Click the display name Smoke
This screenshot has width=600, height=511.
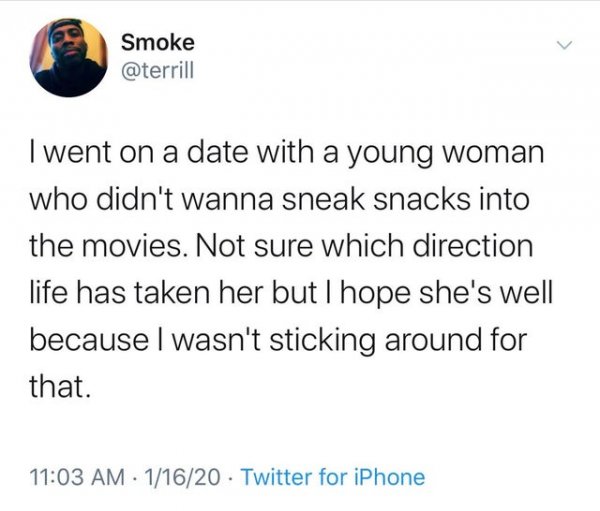(157, 42)
